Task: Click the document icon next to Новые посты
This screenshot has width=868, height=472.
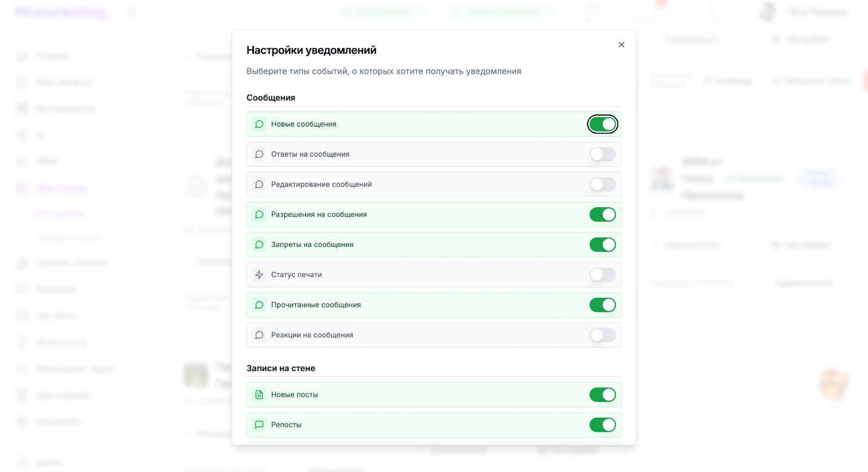Action: [x=259, y=395]
